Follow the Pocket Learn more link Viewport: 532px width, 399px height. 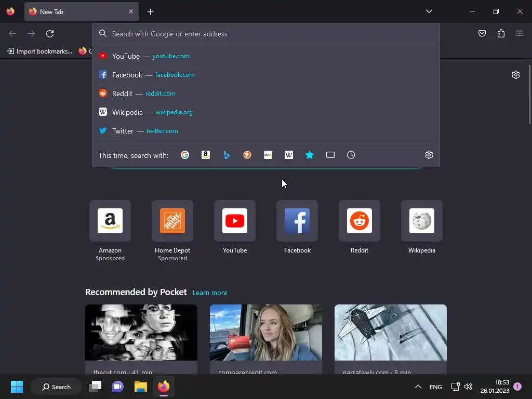click(x=210, y=293)
